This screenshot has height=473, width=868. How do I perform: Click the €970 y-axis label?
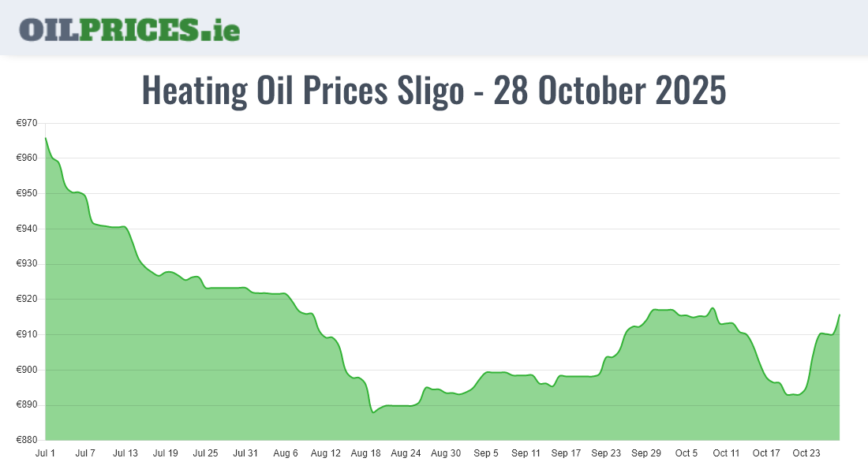tap(27, 123)
